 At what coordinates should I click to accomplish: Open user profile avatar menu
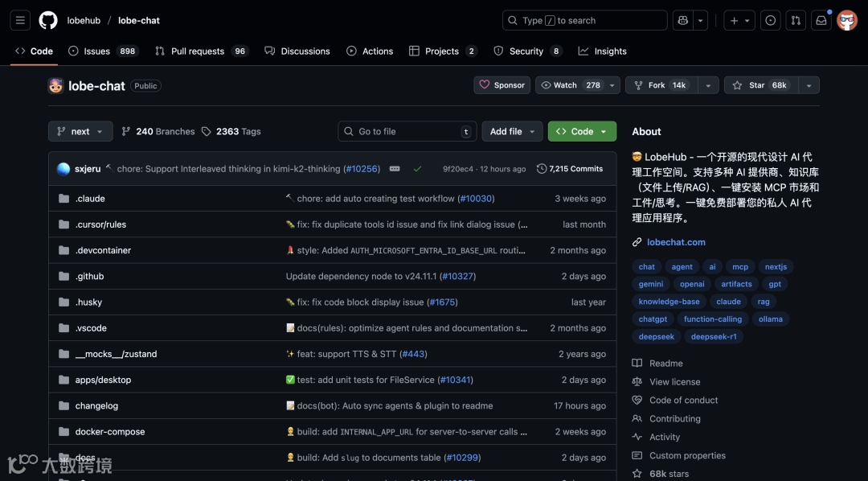coord(847,20)
